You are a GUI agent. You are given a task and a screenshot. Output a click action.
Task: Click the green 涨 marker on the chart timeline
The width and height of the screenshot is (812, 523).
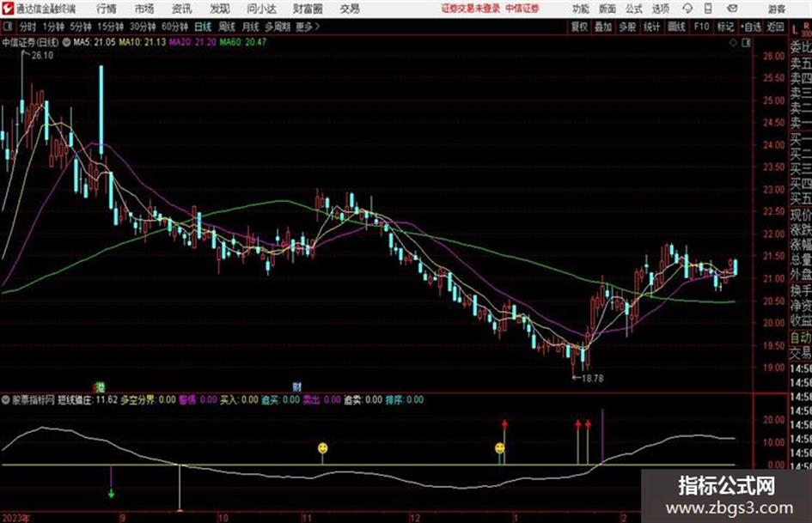point(101,386)
